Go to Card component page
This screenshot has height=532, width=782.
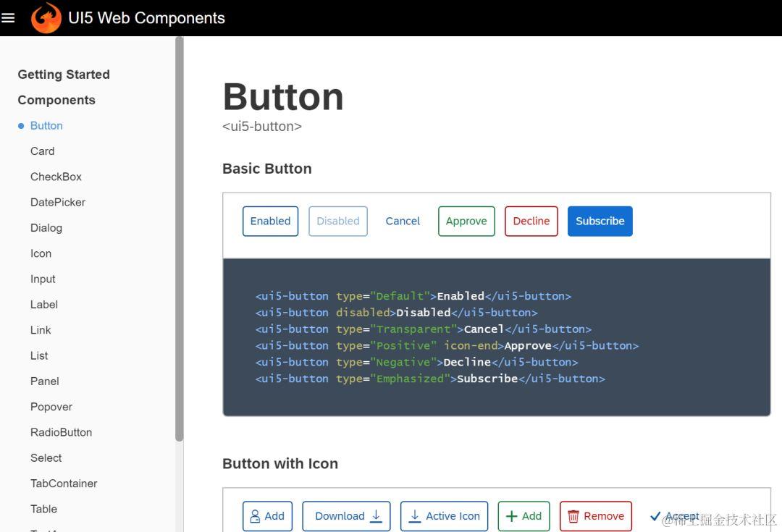(43, 151)
